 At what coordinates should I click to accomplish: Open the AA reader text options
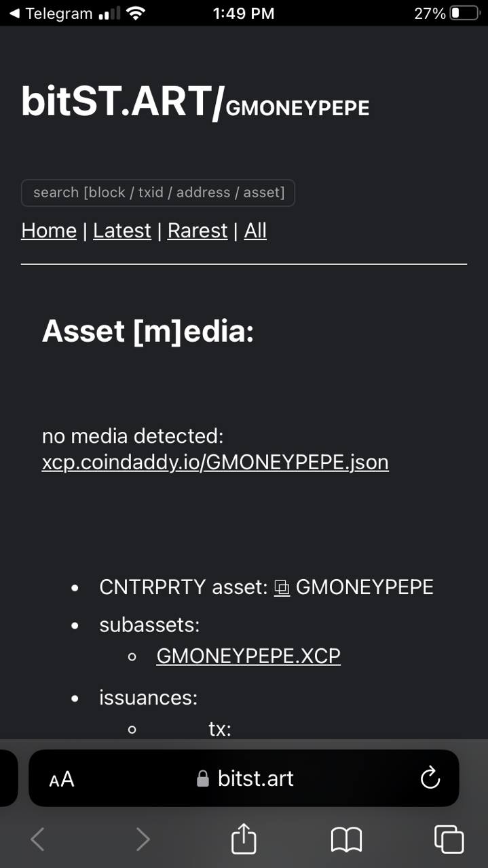(x=62, y=779)
